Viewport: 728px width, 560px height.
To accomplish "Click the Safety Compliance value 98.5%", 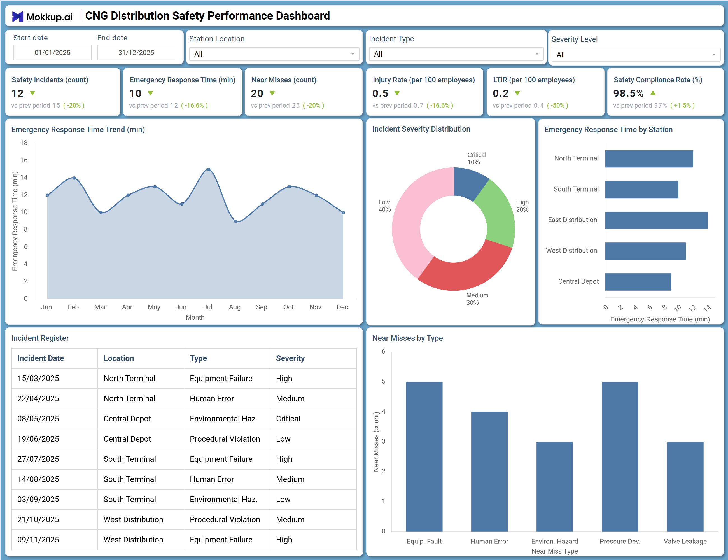I will pyautogui.click(x=628, y=93).
